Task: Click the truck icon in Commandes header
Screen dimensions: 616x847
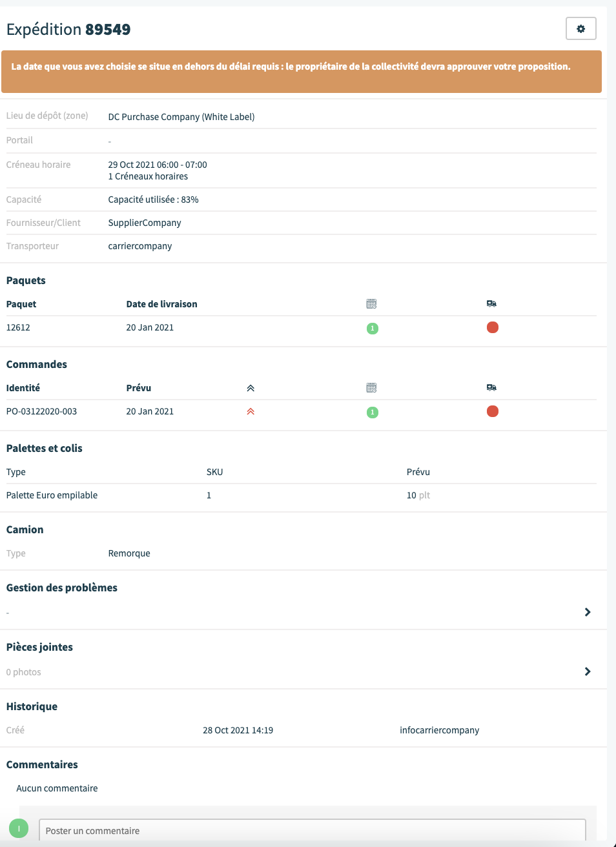Action: coord(491,387)
